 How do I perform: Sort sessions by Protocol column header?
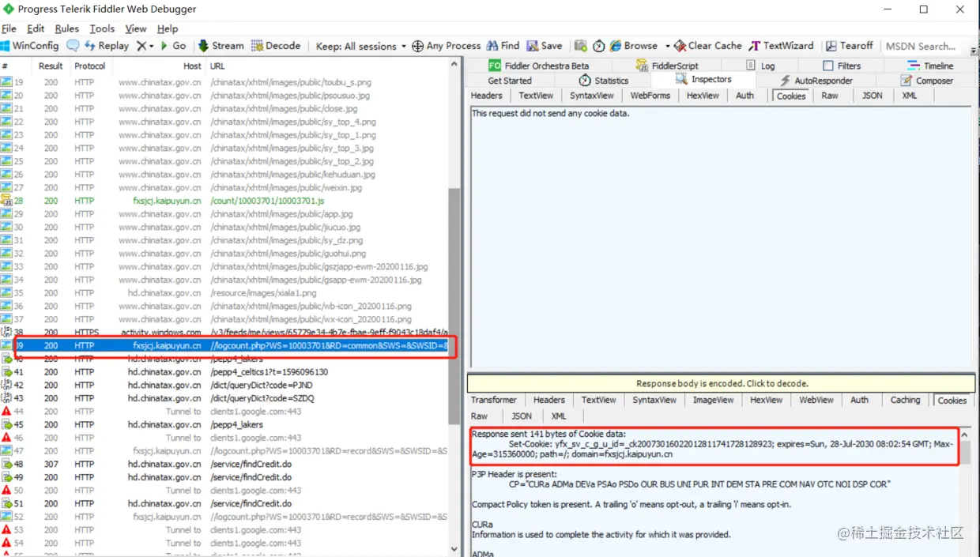coord(90,66)
